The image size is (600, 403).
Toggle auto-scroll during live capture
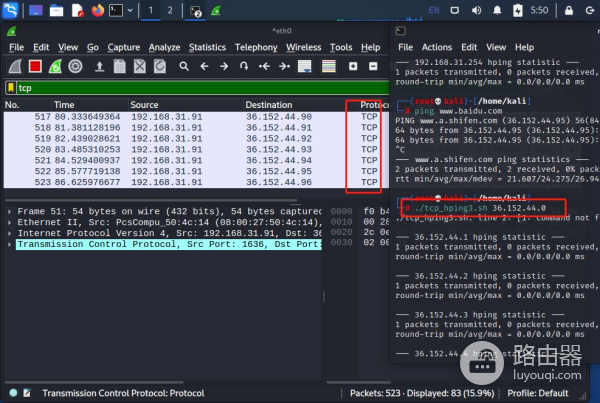pyautogui.click(x=306, y=66)
